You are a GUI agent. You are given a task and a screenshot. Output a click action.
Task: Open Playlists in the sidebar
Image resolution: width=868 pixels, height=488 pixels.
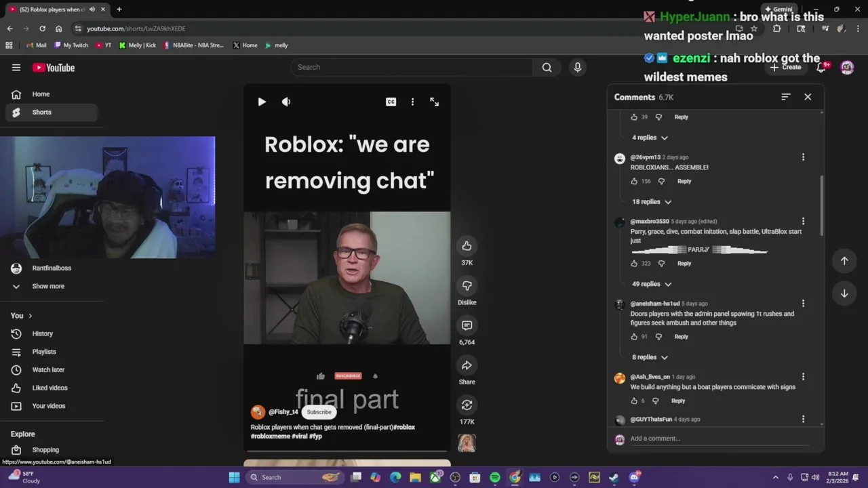52,352
